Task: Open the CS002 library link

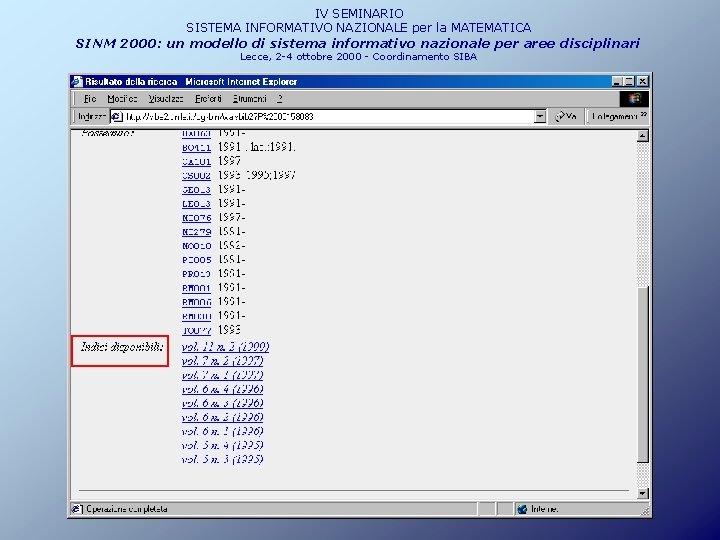Action: 196,175
